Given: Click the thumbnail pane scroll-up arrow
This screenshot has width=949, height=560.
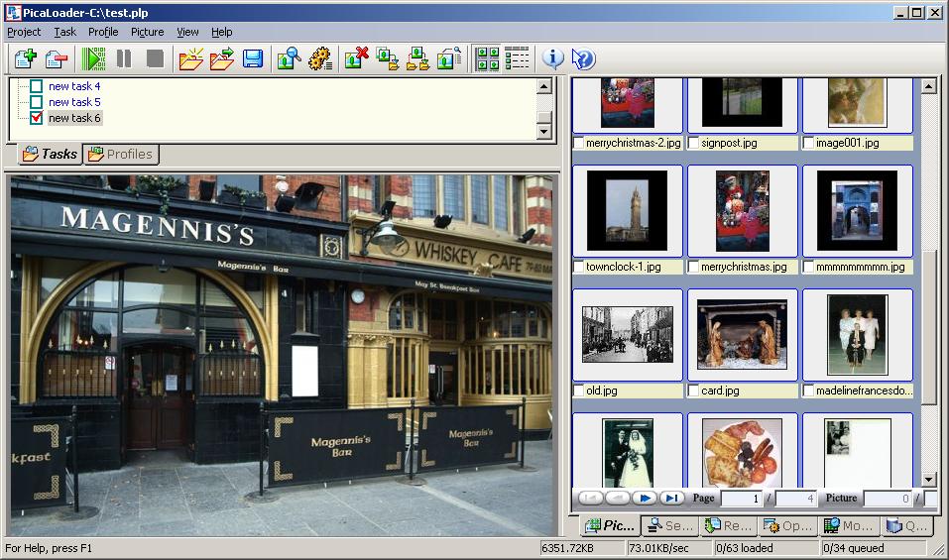Looking at the screenshot, I should click(929, 86).
